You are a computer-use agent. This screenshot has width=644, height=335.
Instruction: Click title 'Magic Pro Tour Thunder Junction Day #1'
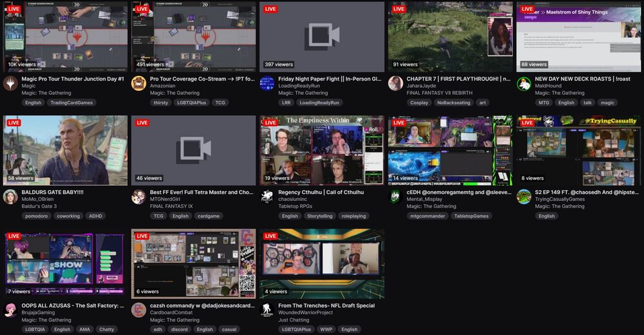pos(73,79)
